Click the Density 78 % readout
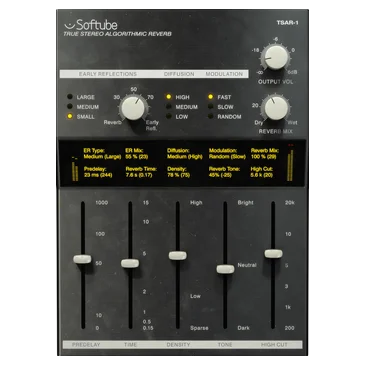The image size is (365, 365). [x=178, y=172]
